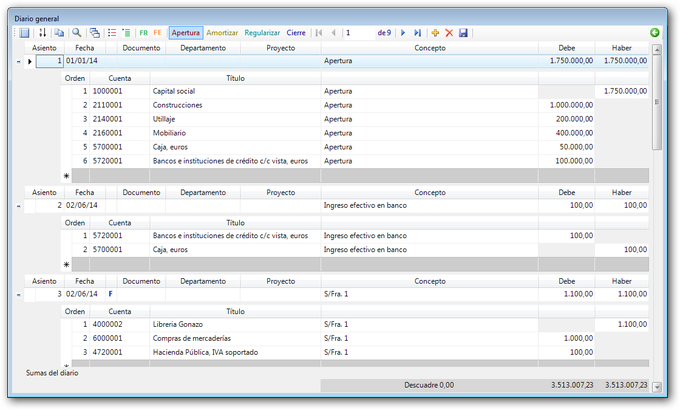680x410 pixels.
Task: Select row marker arrow for Asiento 1
Action: point(29,62)
